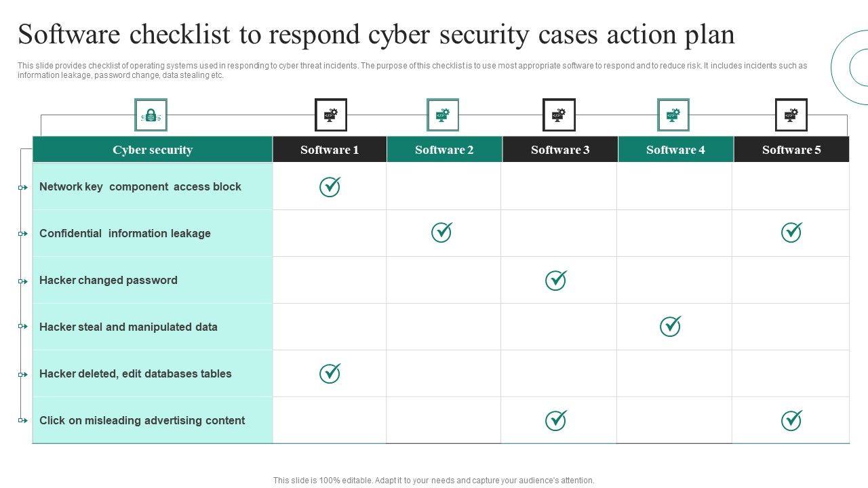The width and height of the screenshot is (868, 488).
Task: Select the Cyber security column header
Action: [153, 150]
